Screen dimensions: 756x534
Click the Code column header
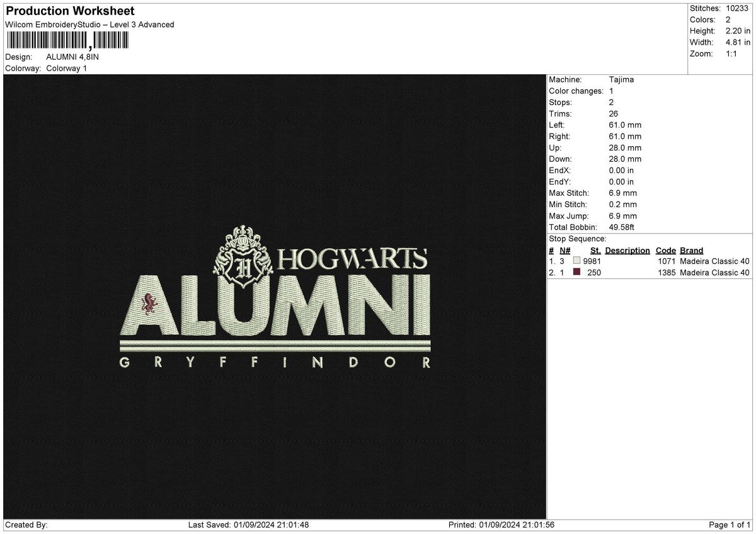(x=665, y=250)
